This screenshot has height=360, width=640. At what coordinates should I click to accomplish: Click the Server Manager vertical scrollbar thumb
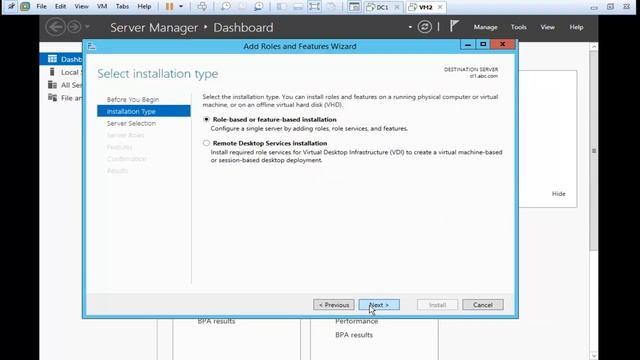[594, 151]
